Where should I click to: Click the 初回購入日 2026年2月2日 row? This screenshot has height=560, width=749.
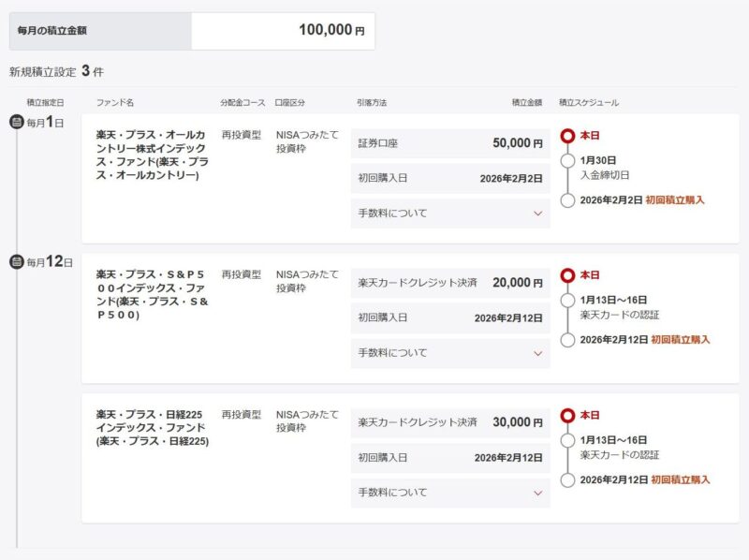click(x=449, y=178)
